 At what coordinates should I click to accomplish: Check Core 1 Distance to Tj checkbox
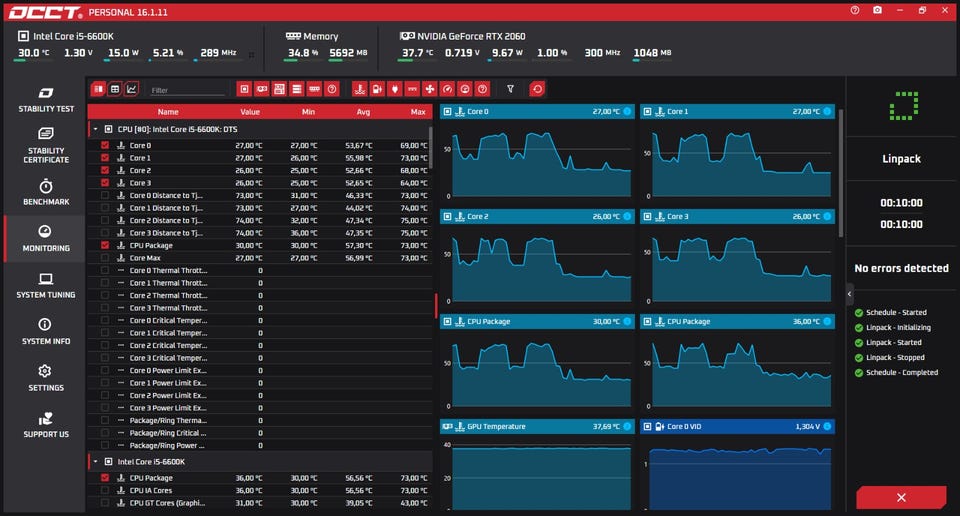click(x=105, y=208)
